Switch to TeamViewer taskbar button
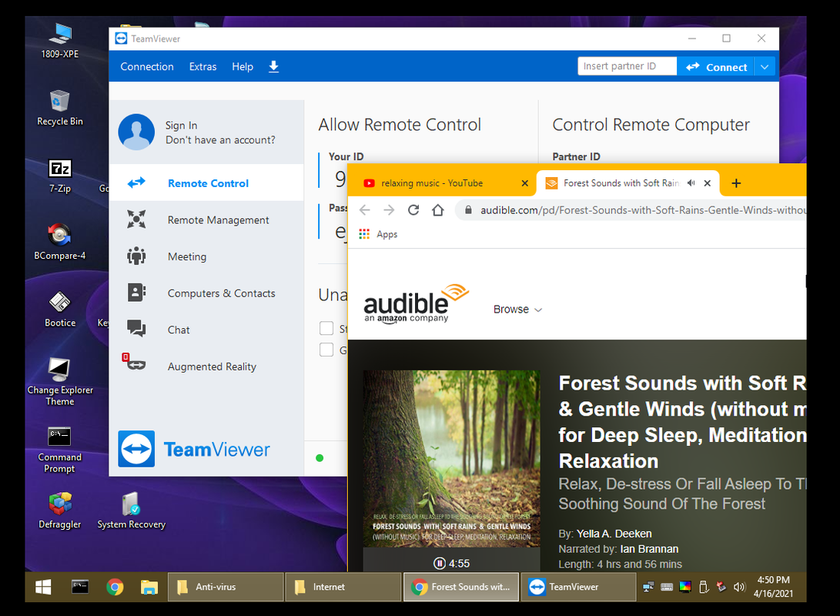The image size is (840, 616). [x=578, y=587]
